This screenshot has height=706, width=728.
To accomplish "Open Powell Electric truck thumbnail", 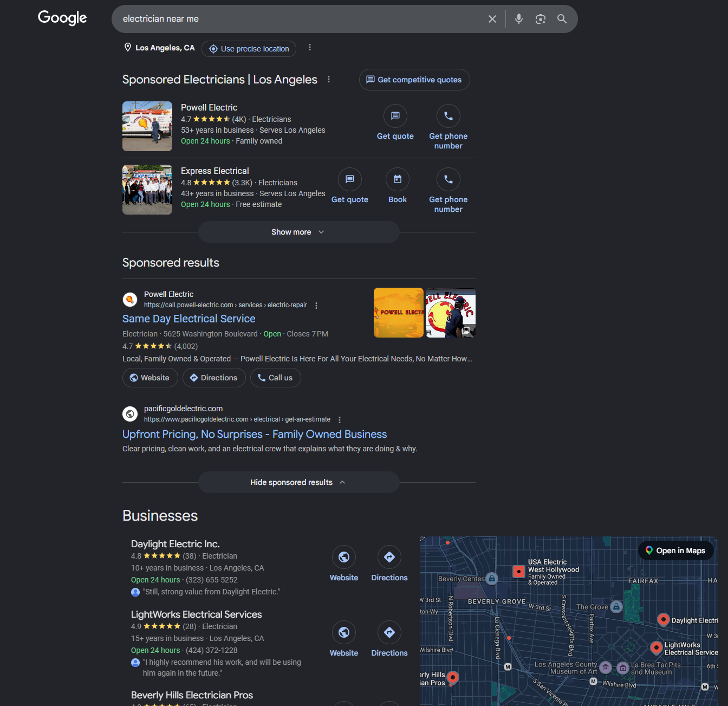I will coord(147,126).
